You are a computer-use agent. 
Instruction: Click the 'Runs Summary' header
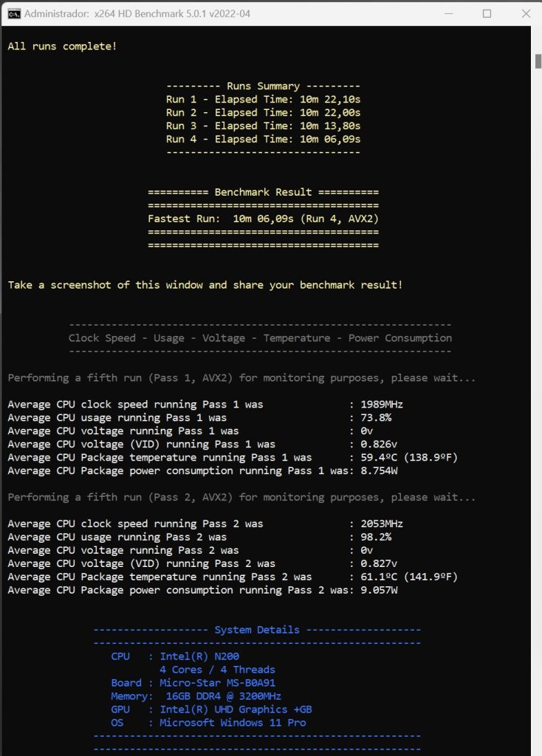coord(264,86)
